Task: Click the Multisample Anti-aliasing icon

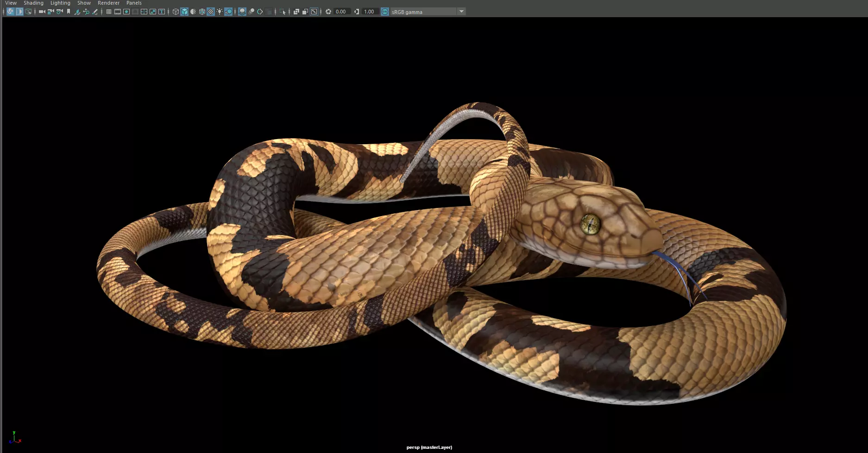Action: (260, 12)
